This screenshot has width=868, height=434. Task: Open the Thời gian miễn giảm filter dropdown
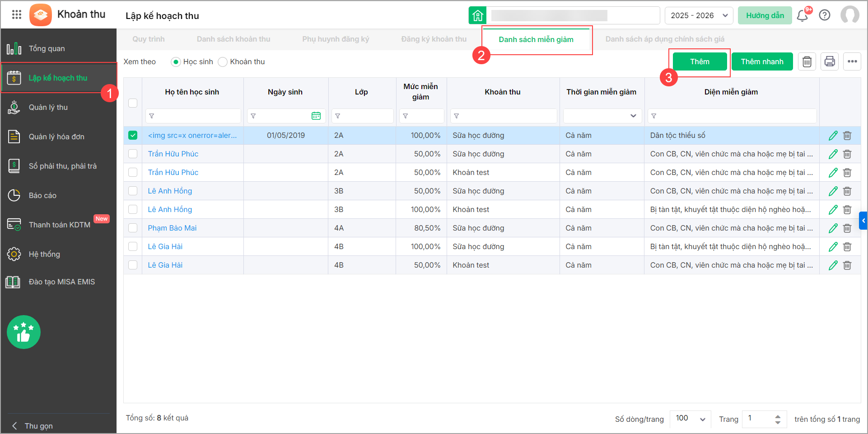coord(602,116)
